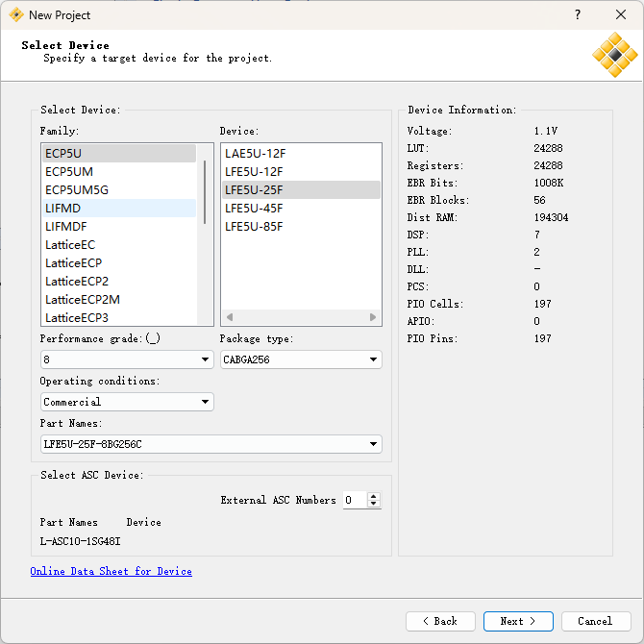Click External ASC Numbers input field
644x644 pixels.
tap(356, 500)
